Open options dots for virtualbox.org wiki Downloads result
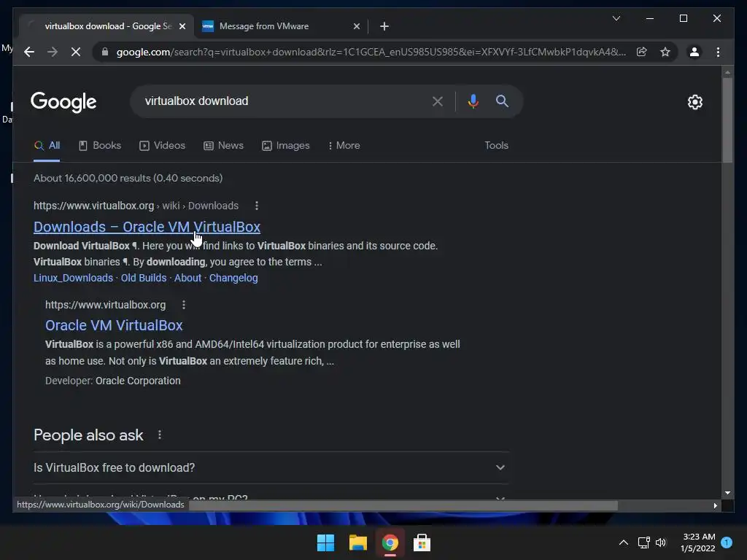 click(256, 206)
